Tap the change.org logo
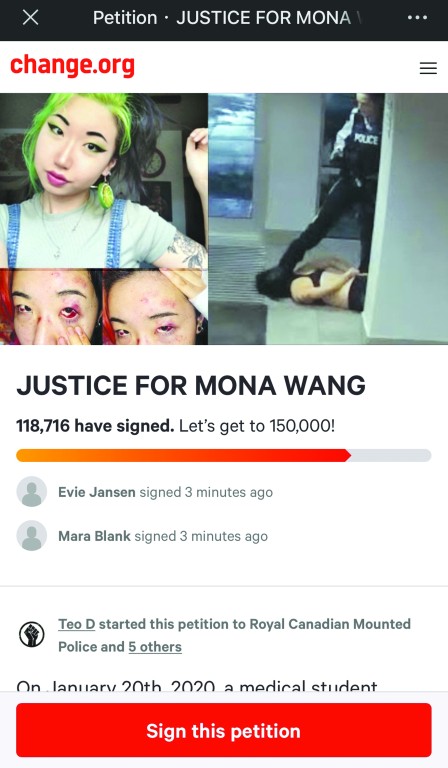448x768 pixels. click(72, 66)
